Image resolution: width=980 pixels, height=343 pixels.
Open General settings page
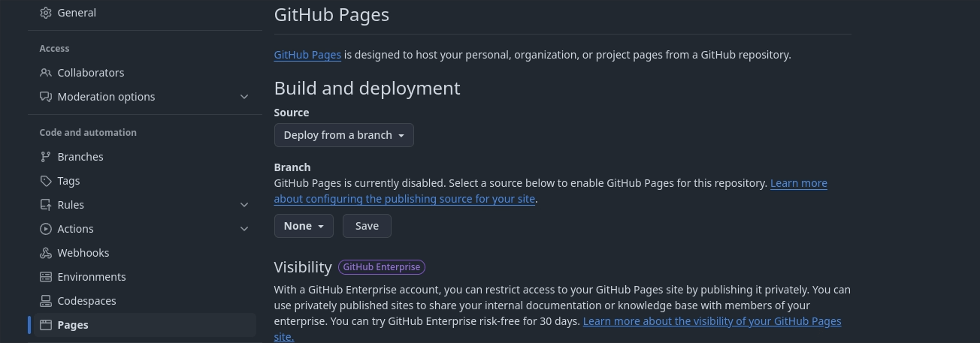145,13
